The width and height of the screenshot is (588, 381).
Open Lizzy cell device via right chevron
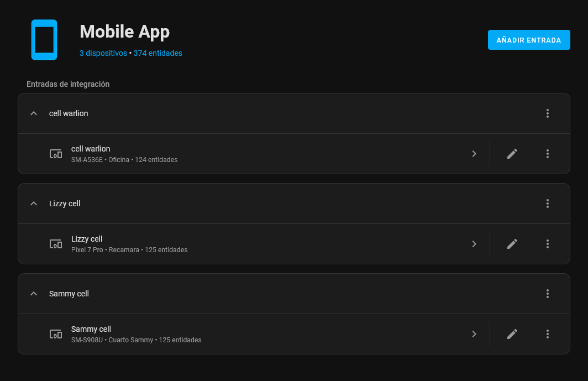(x=474, y=244)
